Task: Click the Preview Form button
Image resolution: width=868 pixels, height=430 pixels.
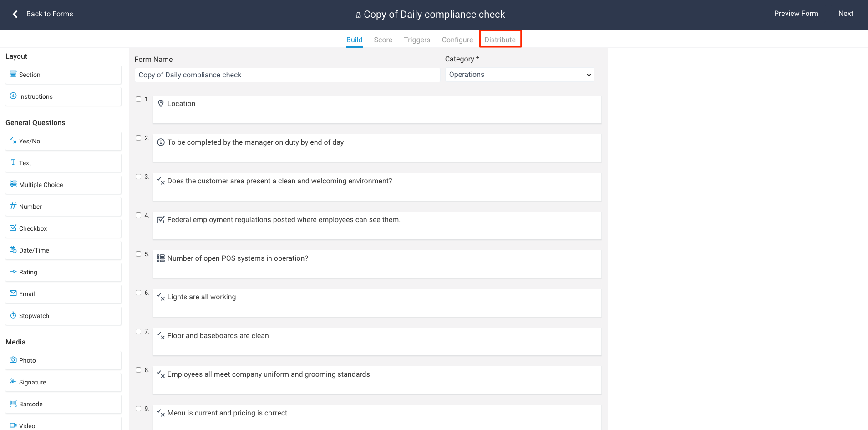Action: click(x=795, y=13)
